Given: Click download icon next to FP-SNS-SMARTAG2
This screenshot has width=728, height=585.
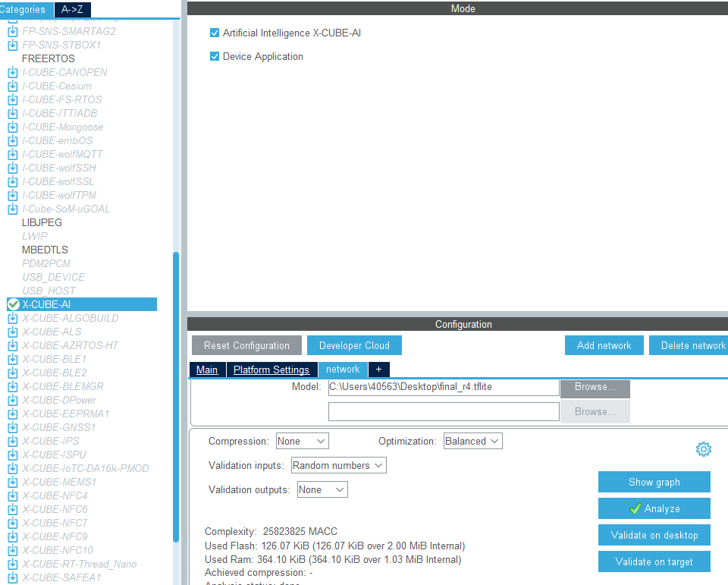Looking at the screenshot, I should click(13, 32).
